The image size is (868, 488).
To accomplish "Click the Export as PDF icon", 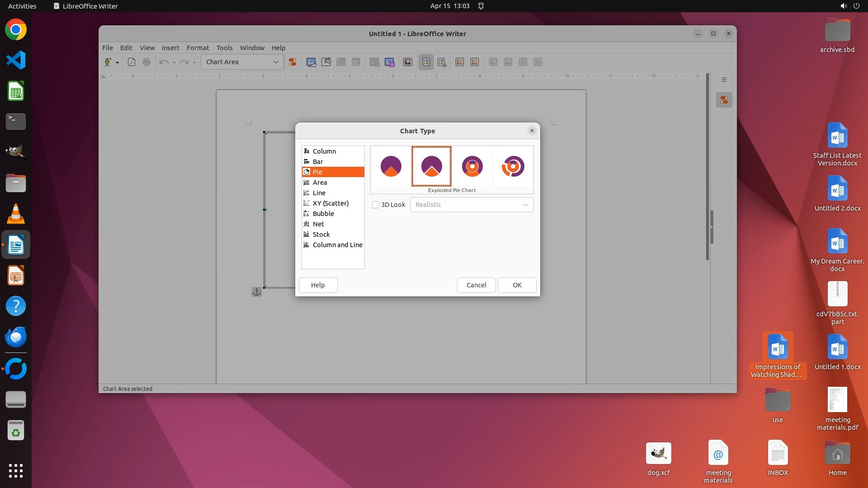I will (x=132, y=62).
